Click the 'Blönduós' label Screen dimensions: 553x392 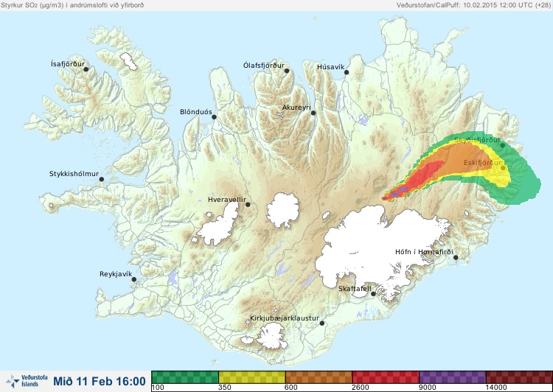pyautogui.click(x=196, y=112)
